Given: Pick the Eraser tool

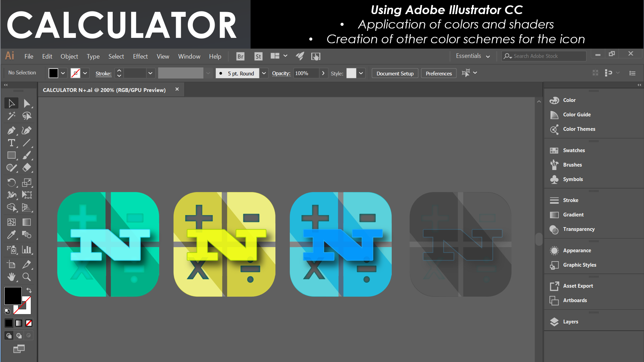Looking at the screenshot, I should point(27,168).
